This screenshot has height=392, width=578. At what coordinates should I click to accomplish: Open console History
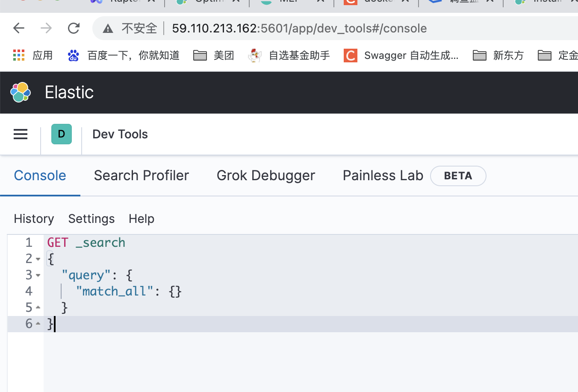34,219
